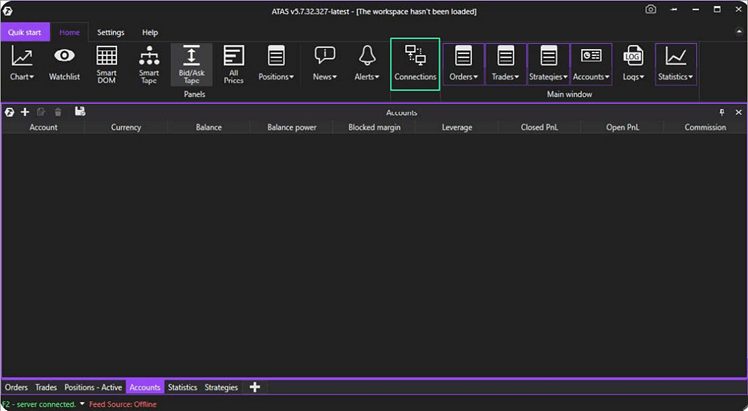Launch the Smart Tape panel
Image resolution: width=748 pixels, height=411 pixels.
tap(149, 64)
